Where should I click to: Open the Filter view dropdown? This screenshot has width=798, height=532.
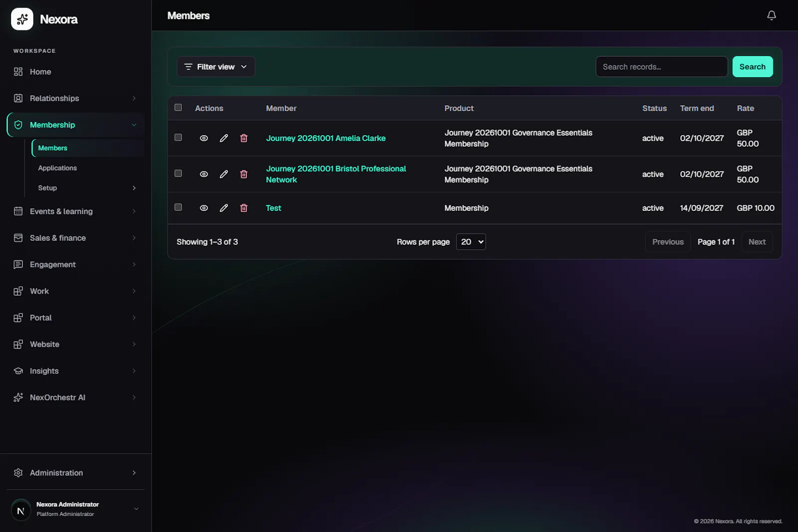216,67
